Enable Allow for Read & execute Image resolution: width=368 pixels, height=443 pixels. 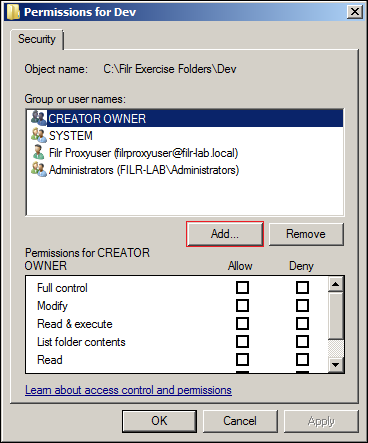242,323
